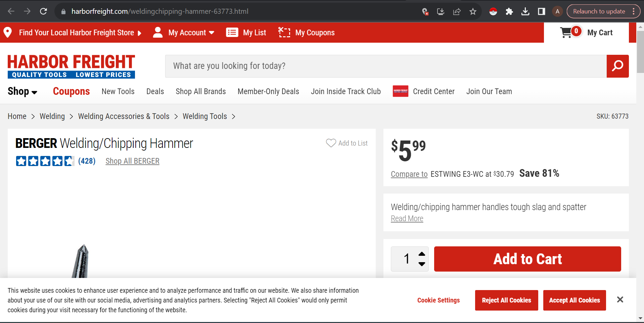The width and height of the screenshot is (644, 323).
Task: Click the shopping cart icon
Action: tap(566, 32)
